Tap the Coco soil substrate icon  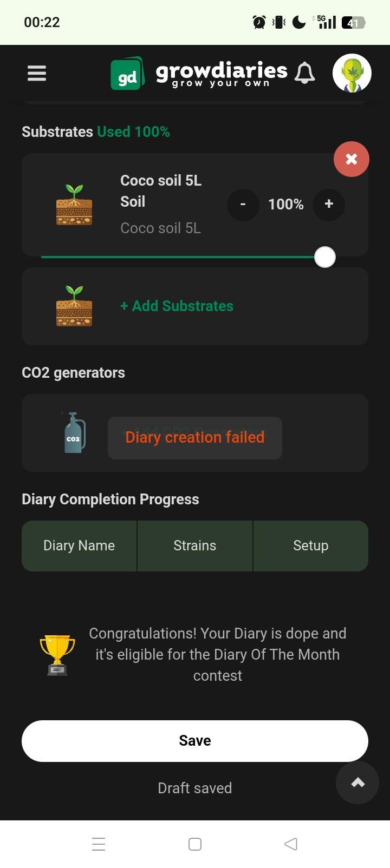point(74,205)
